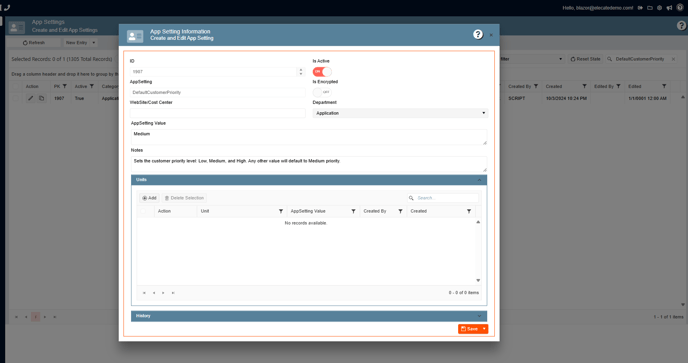Click the edit pencil for row 1907 in App Settings
The width and height of the screenshot is (688, 363).
(x=30, y=98)
